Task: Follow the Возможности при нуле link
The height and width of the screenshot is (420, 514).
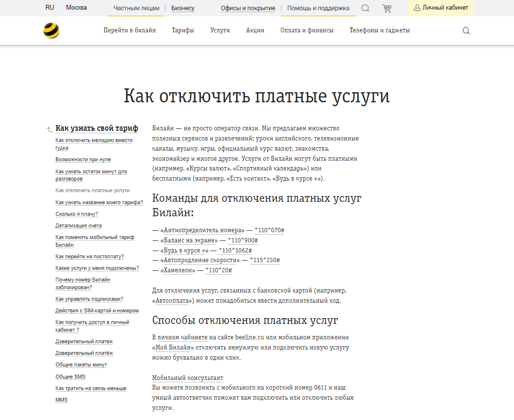Action: tap(83, 159)
